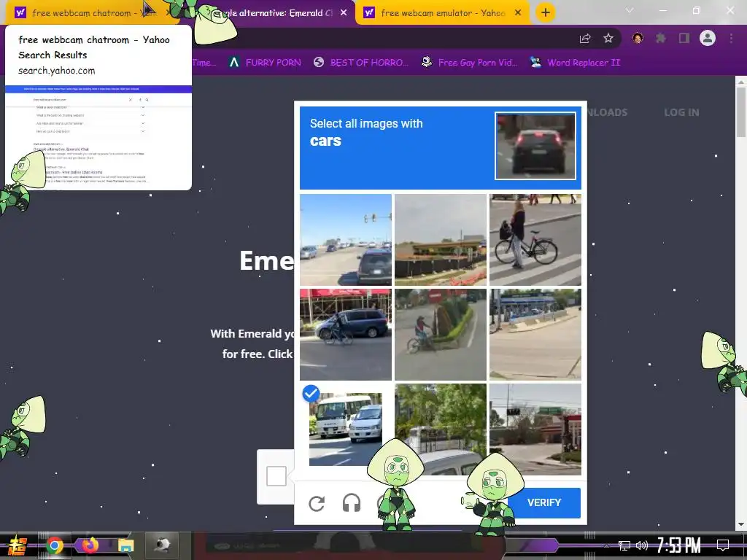The width and height of the screenshot is (747, 560).
Task: Tick the reCAPTCHA checkbox behind the challenge
Action: coord(276,476)
